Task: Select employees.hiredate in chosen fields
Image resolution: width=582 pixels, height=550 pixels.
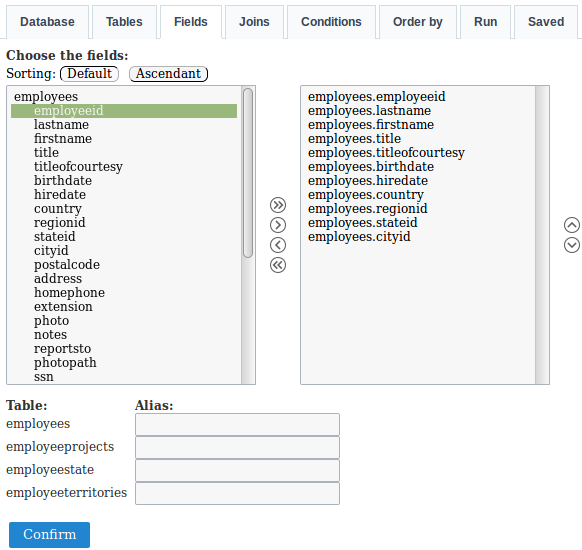Action: point(419,181)
